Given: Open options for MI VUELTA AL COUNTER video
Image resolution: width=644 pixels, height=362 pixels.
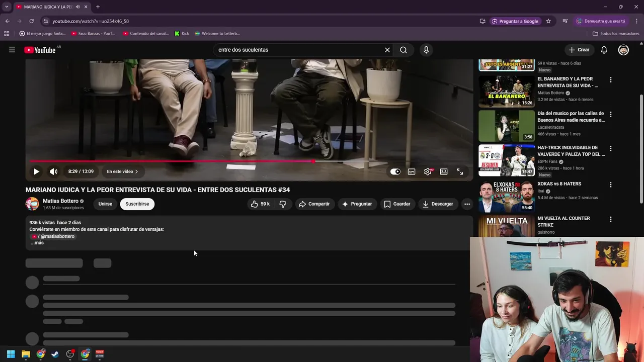Looking at the screenshot, I should click(x=611, y=219).
